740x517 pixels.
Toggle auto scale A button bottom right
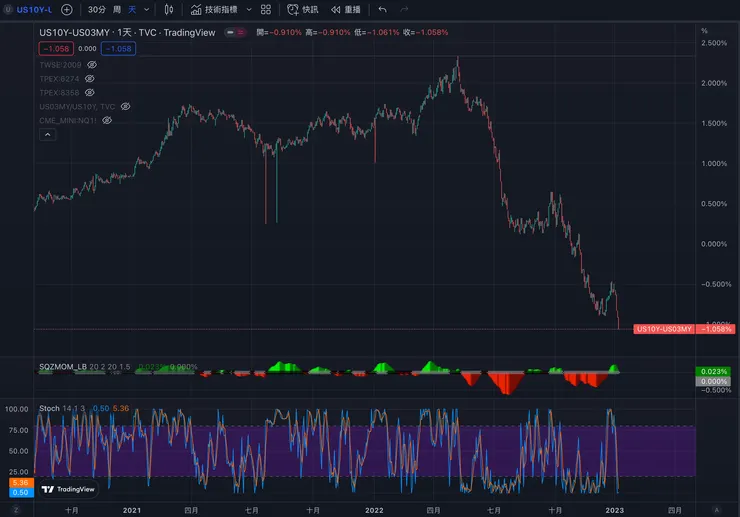716,510
